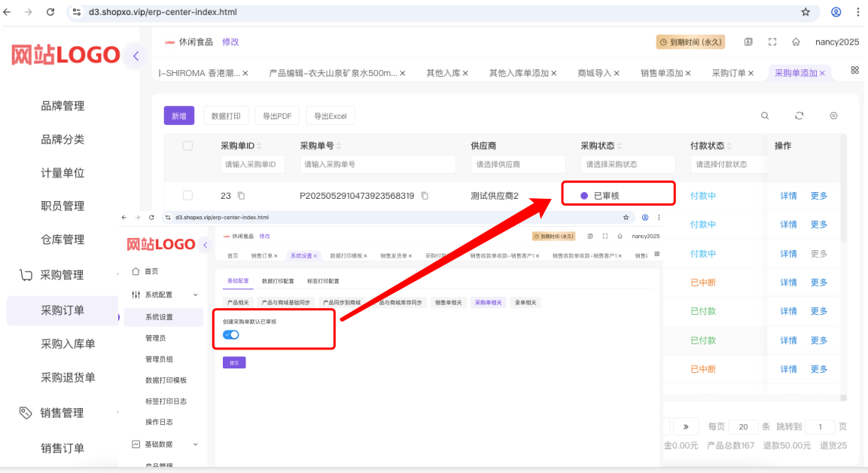Open the 请选择付款状态 filter dropdown
This screenshot has height=473, width=868.
(x=729, y=164)
